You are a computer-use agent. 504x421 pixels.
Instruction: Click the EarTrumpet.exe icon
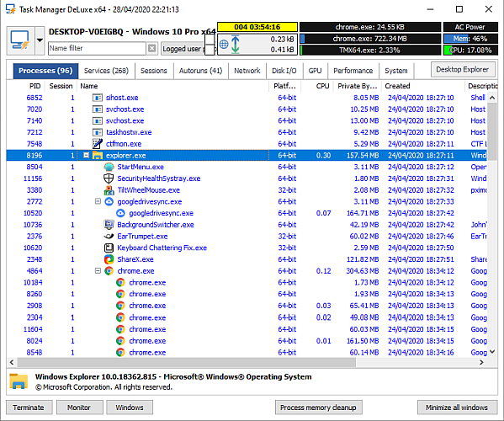(x=109, y=236)
